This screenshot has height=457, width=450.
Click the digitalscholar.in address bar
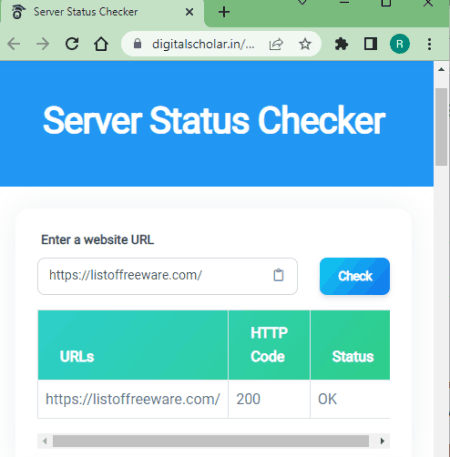coord(203,44)
